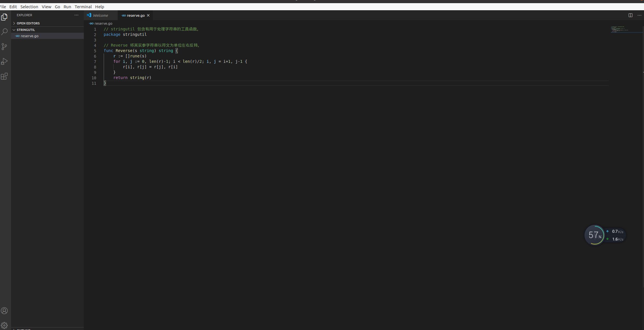Expand the Outline section
644x330 pixels.
23,329
